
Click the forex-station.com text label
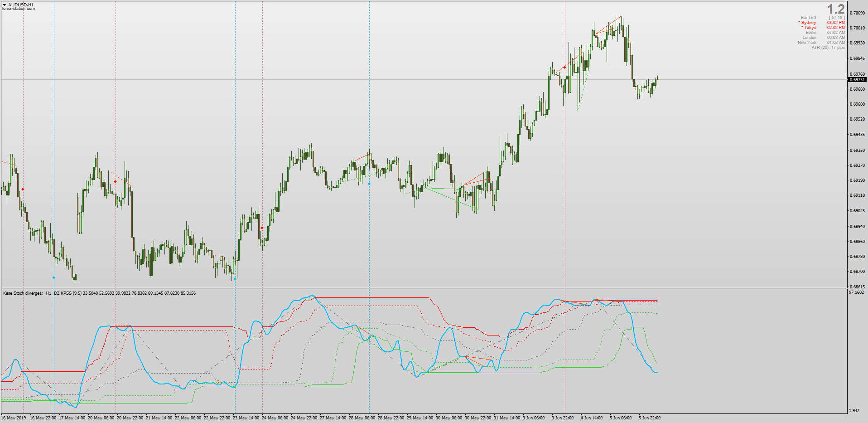pyautogui.click(x=18, y=9)
